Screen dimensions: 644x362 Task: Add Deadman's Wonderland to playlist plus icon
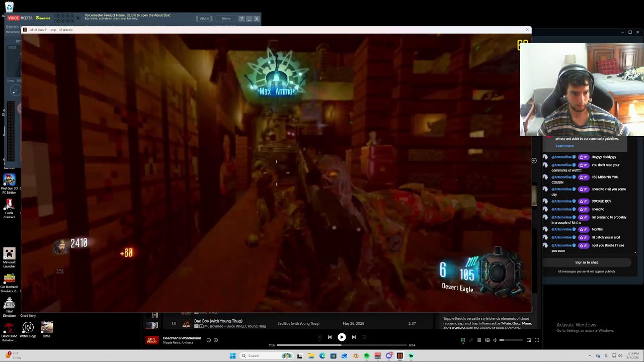click(x=216, y=340)
